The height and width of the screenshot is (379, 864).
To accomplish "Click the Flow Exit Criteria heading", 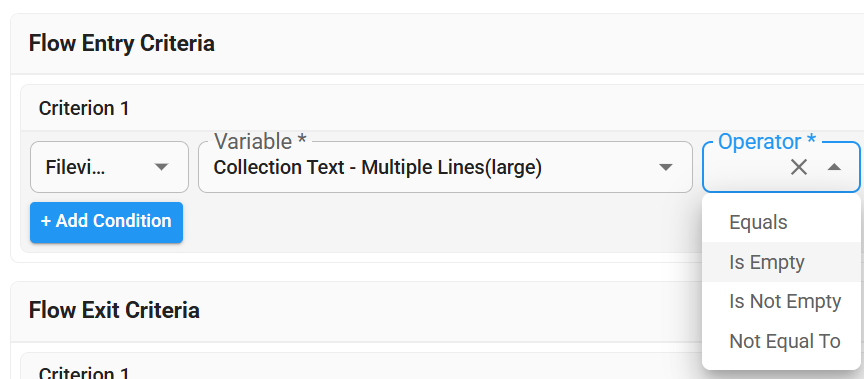I will click(x=114, y=310).
